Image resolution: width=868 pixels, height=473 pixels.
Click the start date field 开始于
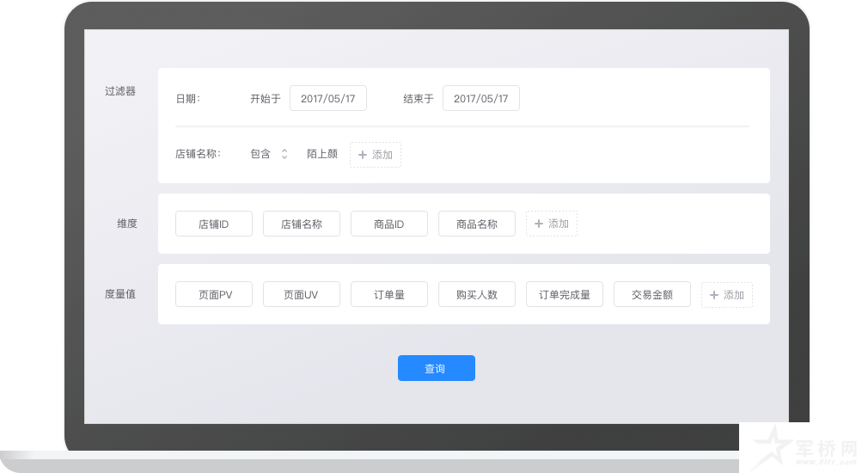point(327,99)
